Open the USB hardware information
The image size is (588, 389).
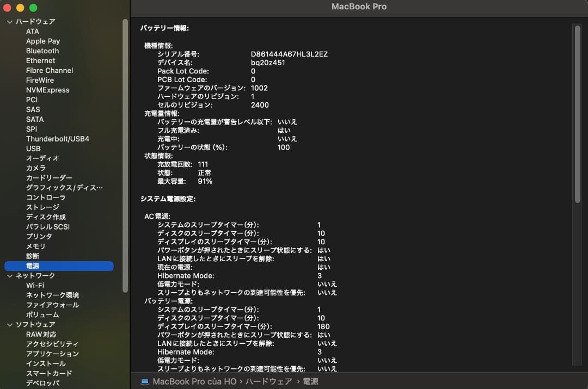33,149
